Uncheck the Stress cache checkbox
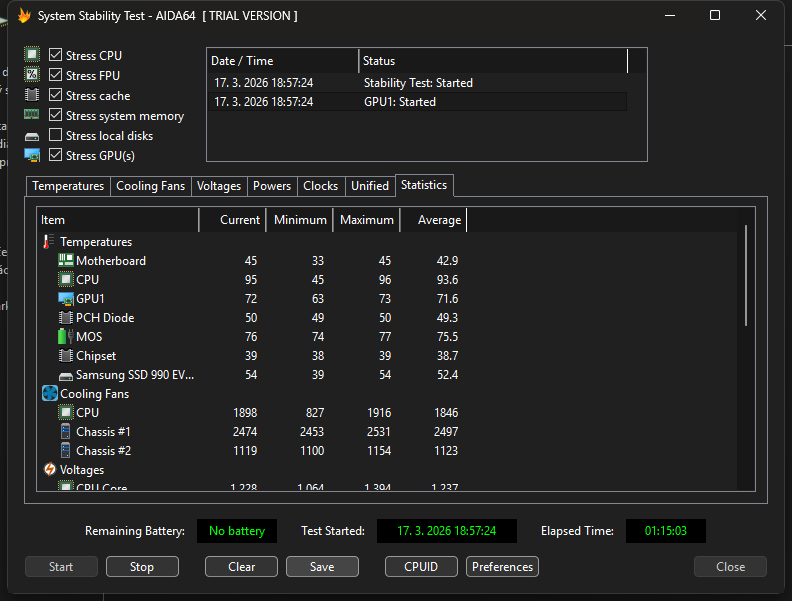This screenshot has height=601, width=792. (55, 95)
